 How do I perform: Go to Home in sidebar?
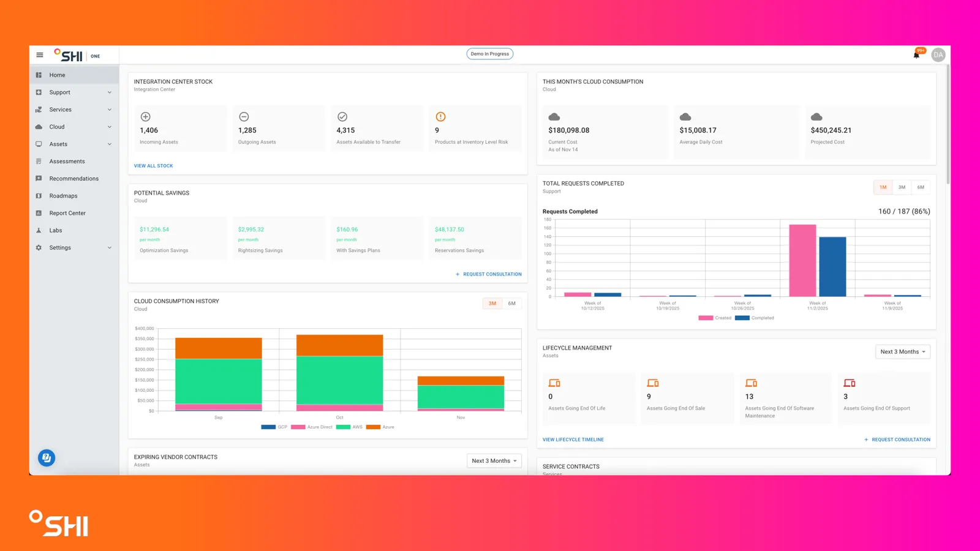click(74, 75)
